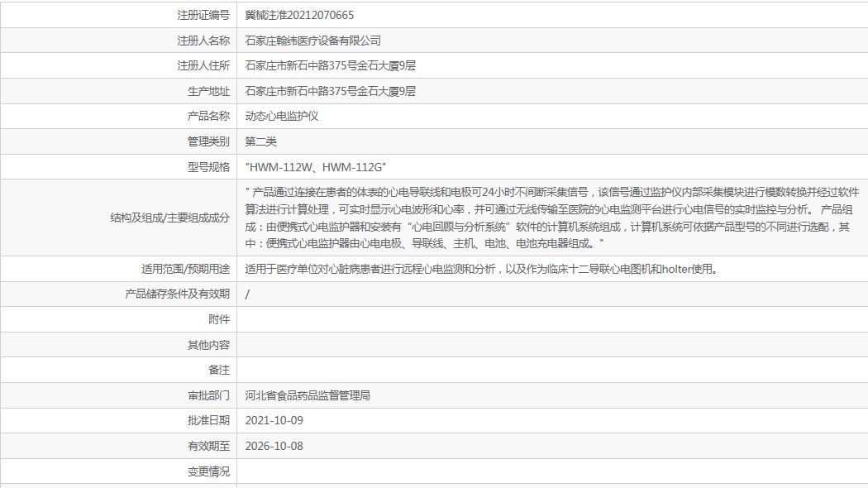This screenshot has width=868, height=488.
Task: Click the label 生产地址
Action: [x=208, y=91]
